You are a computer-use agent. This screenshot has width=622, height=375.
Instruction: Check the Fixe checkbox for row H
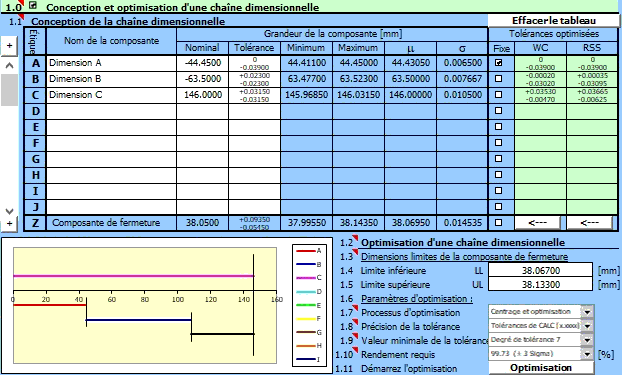point(499,175)
